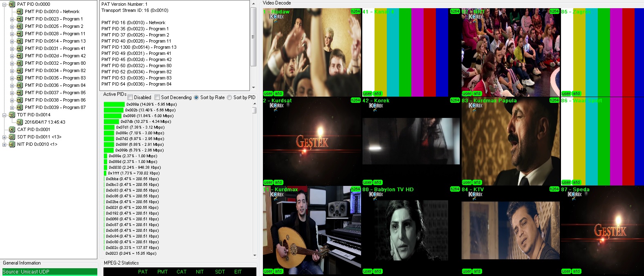Screen dimensions: 644x276
Task: Click the Active PIDs scrollbar down arrow
Action: click(x=255, y=255)
